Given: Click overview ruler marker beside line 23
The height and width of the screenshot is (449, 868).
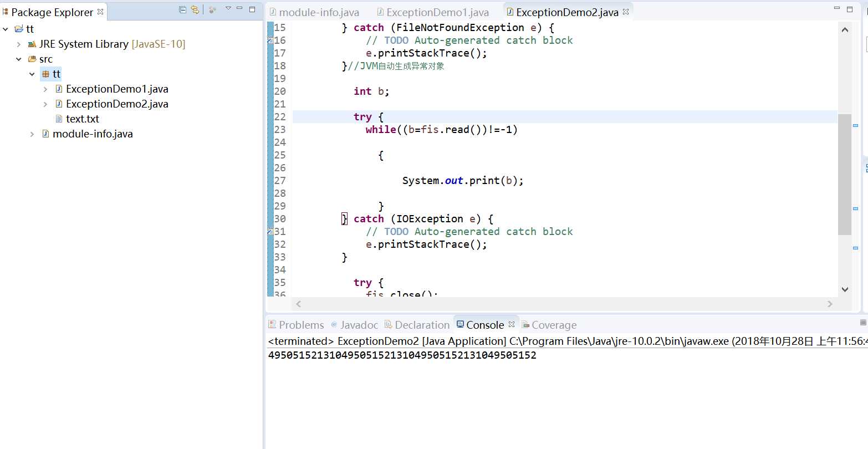Looking at the screenshot, I should (x=856, y=126).
